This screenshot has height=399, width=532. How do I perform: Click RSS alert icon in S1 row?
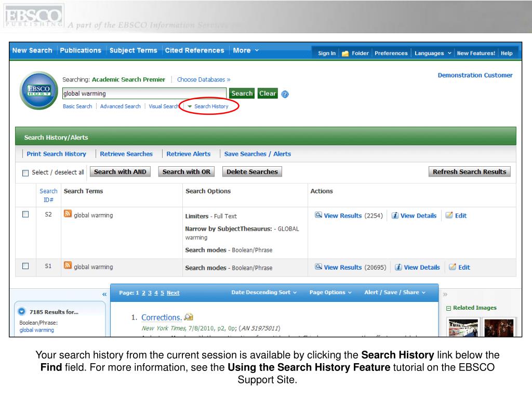68,265
